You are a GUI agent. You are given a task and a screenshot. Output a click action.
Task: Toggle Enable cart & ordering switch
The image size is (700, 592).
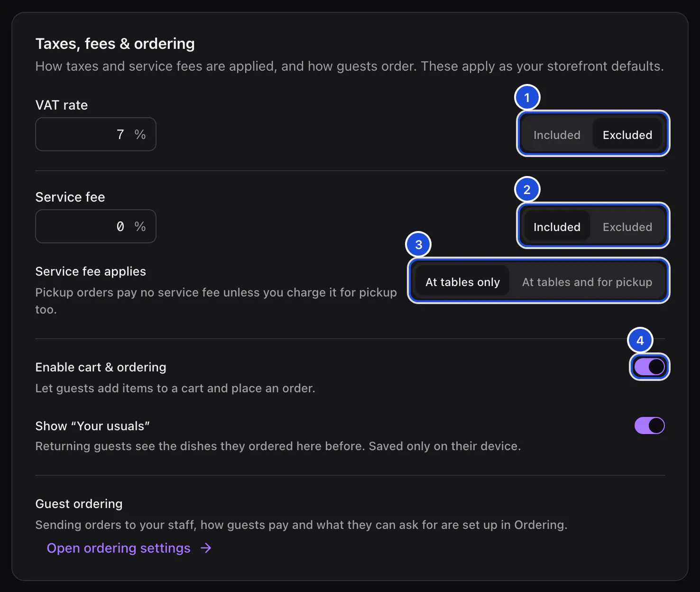[x=650, y=367]
